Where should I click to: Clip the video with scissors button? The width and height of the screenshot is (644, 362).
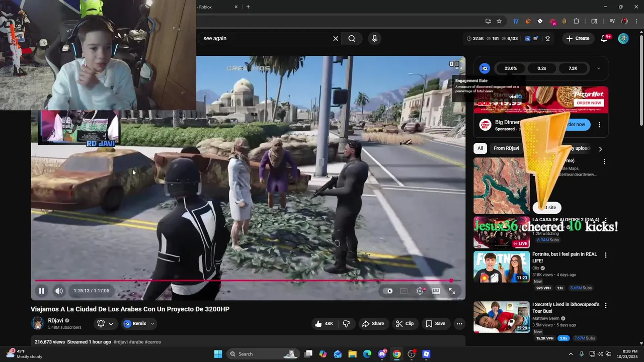point(405,324)
